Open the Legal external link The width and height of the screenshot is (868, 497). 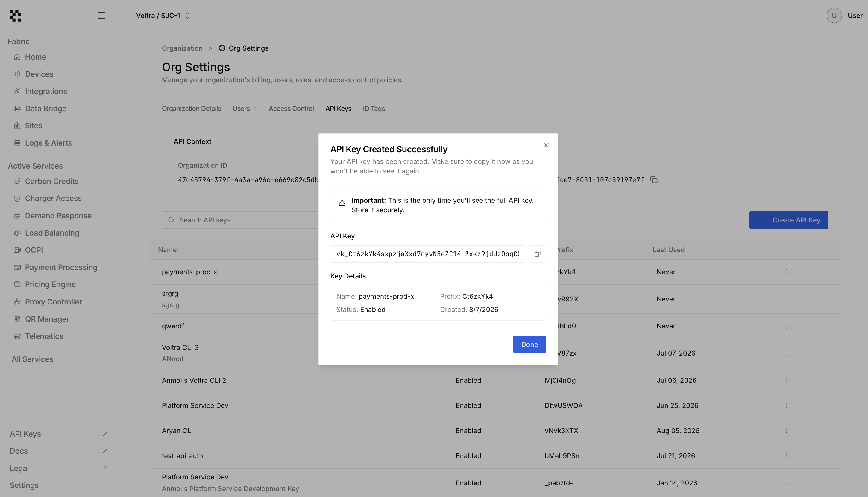pos(59,468)
